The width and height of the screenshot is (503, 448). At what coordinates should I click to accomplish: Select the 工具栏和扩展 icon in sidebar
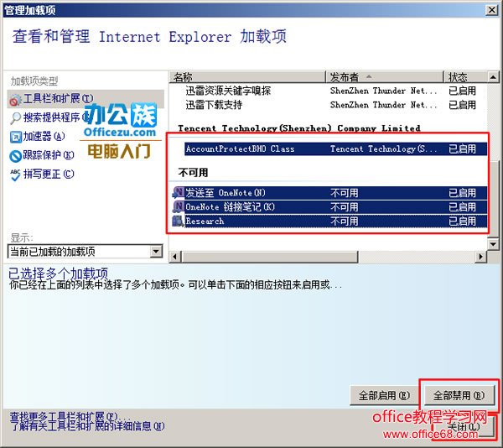[15, 100]
